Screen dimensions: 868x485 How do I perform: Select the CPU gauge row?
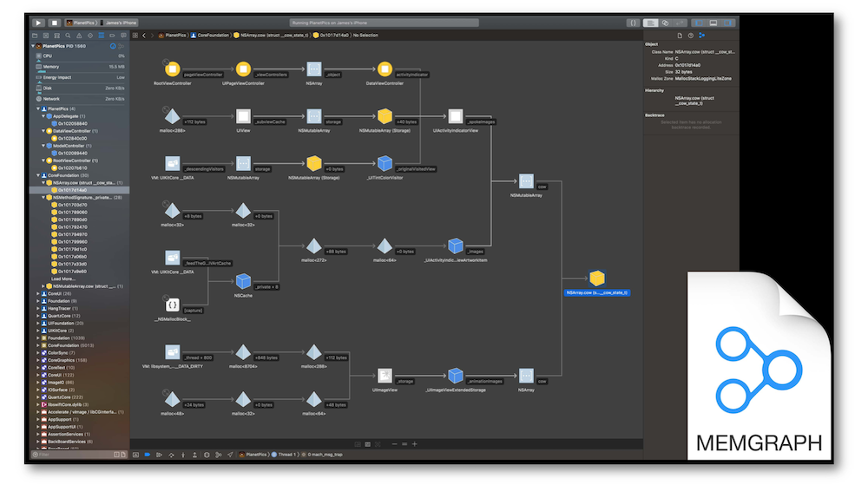coord(80,56)
